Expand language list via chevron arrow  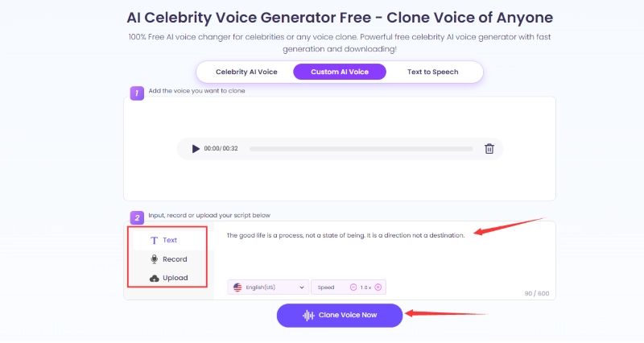(302, 287)
